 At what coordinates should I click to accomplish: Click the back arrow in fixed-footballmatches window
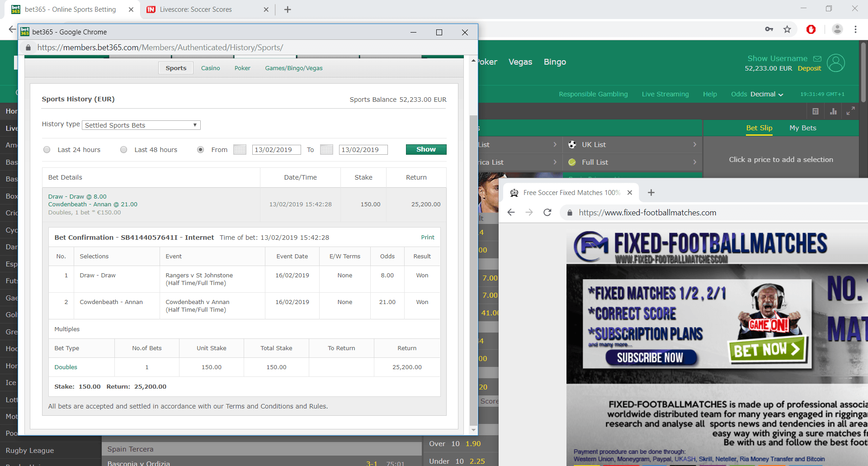[x=511, y=212]
